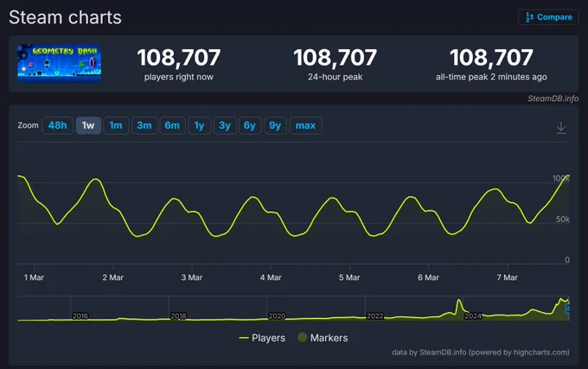The height and width of the screenshot is (369, 588).
Task: Toggle the Players series in the legend
Action: pos(262,338)
